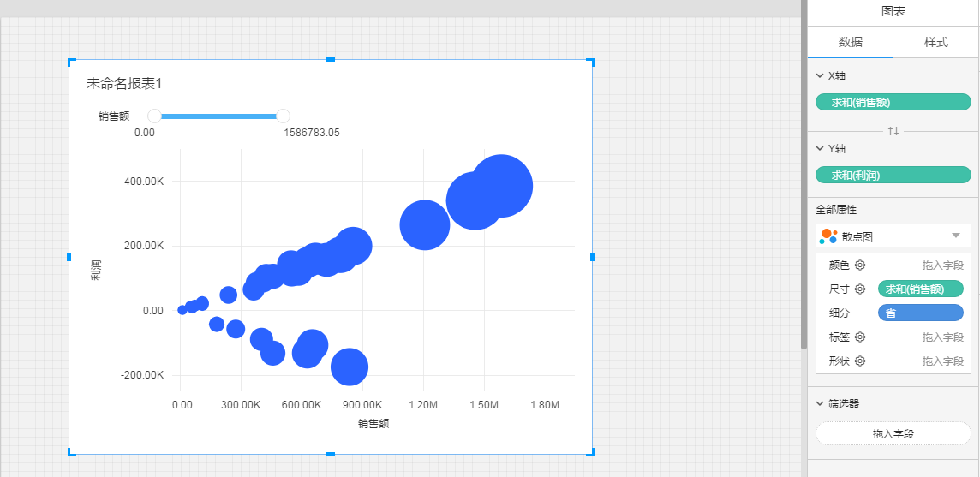Viewport: 980px width, 477px height.
Task: Click the slider max value 1586783.05
Action: point(311,133)
